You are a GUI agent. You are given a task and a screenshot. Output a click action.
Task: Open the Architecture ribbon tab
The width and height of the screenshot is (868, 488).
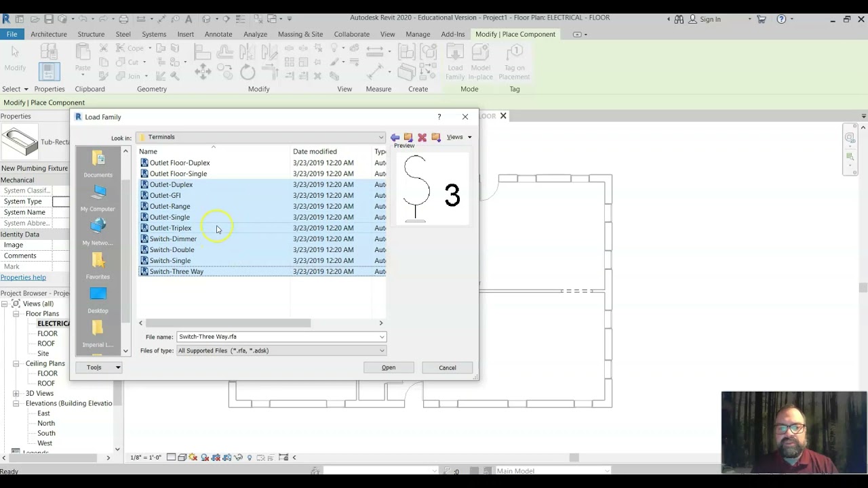[49, 34]
